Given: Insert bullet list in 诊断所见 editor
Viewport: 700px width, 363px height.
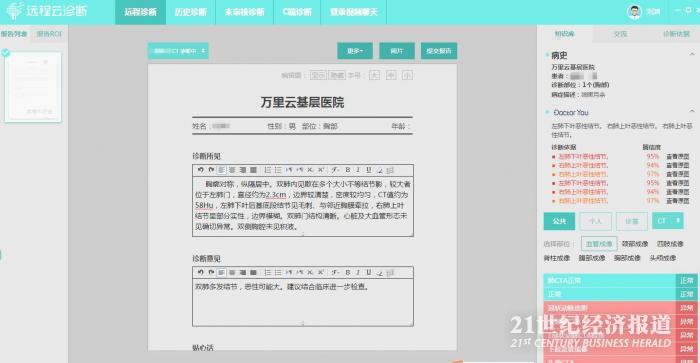Looking at the screenshot, I should pos(278,170).
